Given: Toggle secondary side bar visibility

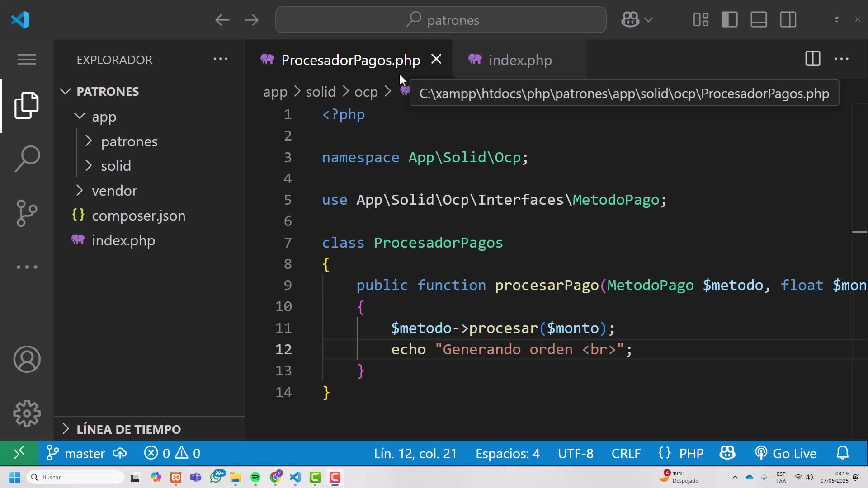Looking at the screenshot, I should click(x=788, y=20).
